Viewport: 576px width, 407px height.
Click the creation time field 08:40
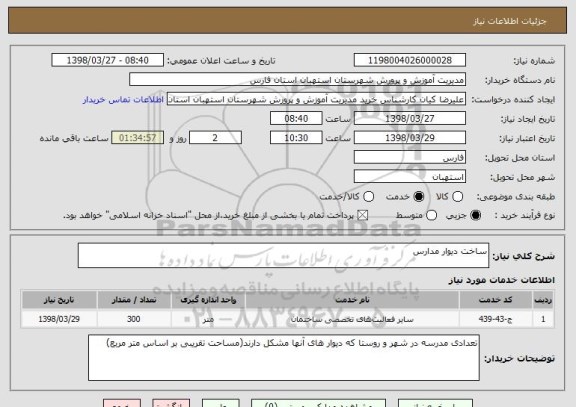click(x=296, y=118)
